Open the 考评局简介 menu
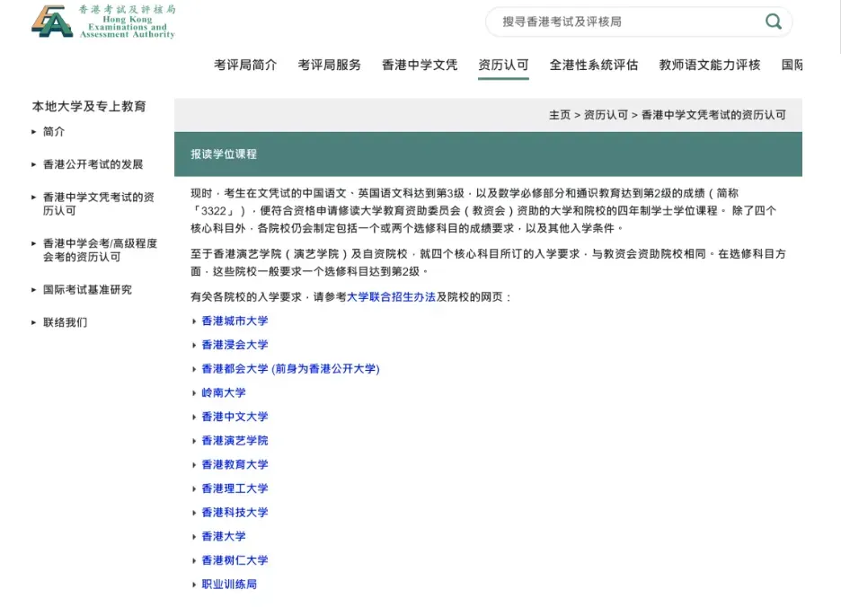 (245, 65)
